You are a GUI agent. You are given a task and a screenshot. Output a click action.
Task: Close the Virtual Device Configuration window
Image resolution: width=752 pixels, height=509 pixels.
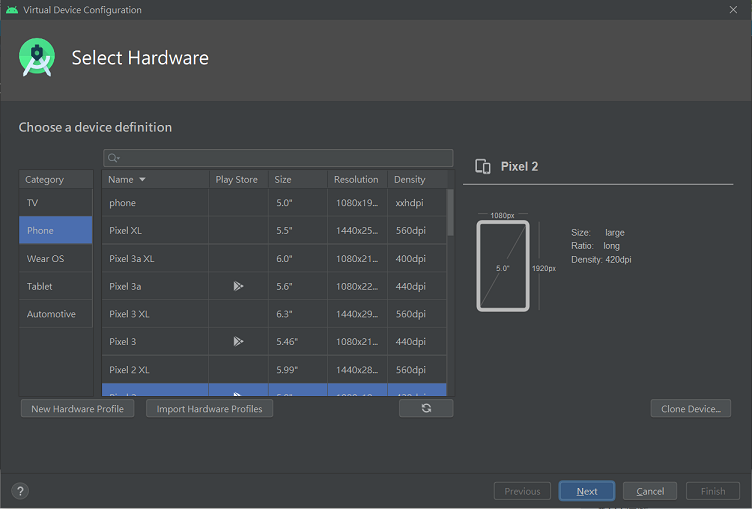click(x=733, y=10)
